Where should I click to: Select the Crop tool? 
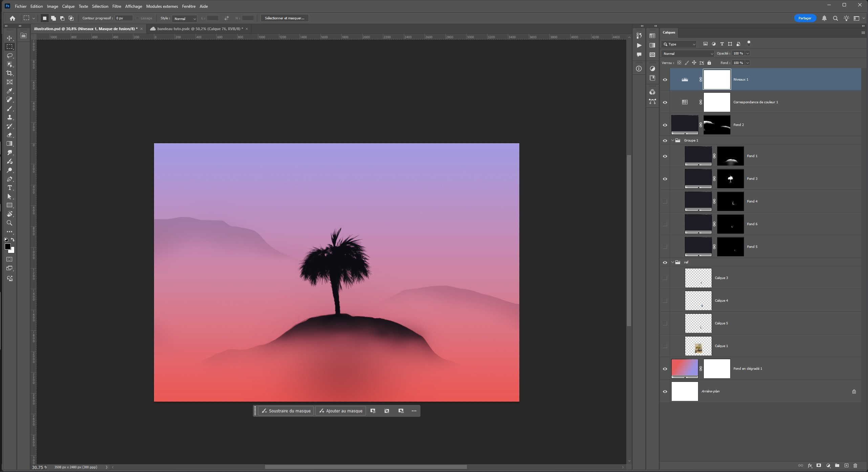[9, 73]
